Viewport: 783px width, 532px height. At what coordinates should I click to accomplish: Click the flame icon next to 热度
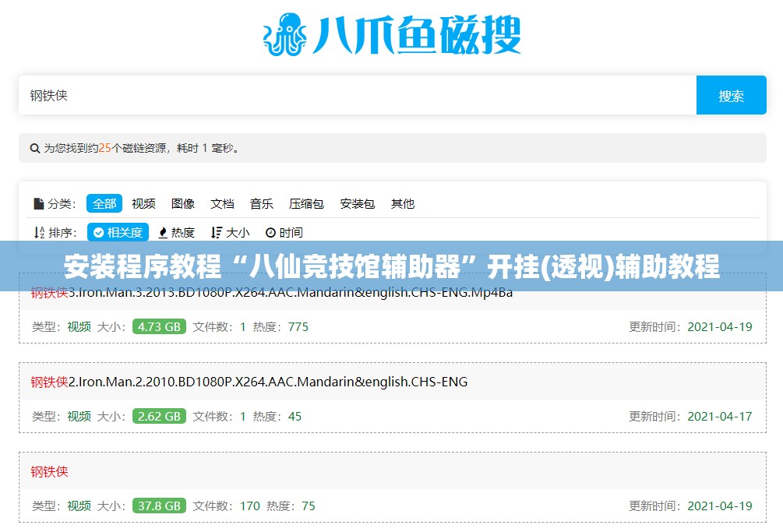coord(163,233)
